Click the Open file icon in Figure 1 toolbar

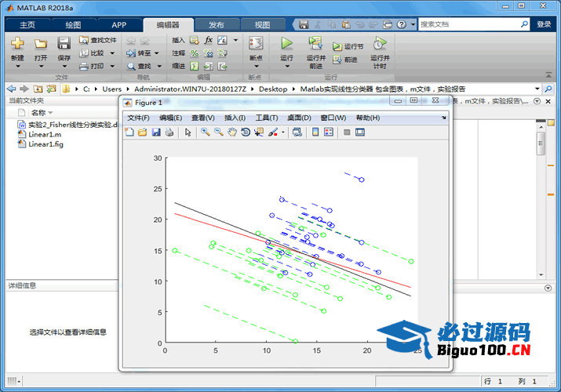coord(142,132)
